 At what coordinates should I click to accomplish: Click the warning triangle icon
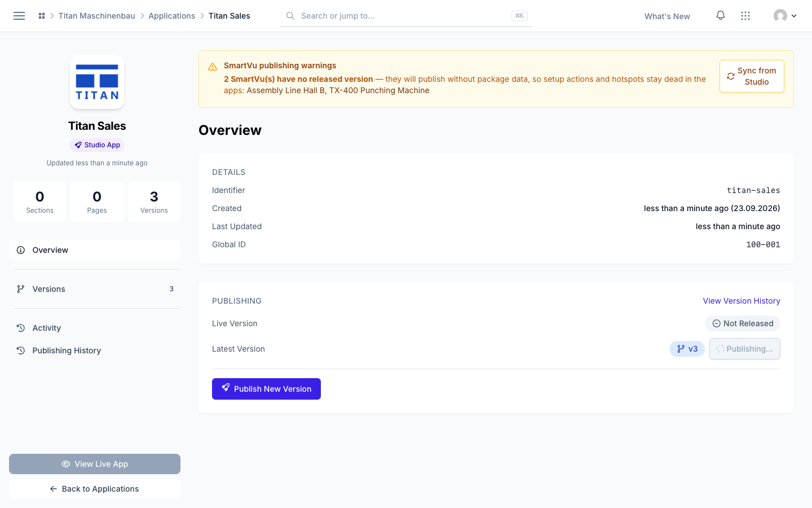pos(213,67)
